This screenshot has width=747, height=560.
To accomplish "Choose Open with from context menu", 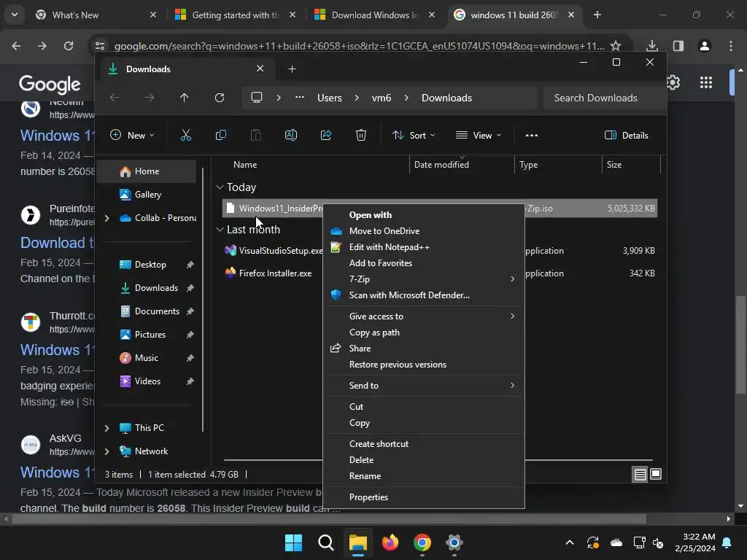I will click(x=424, y=215).
